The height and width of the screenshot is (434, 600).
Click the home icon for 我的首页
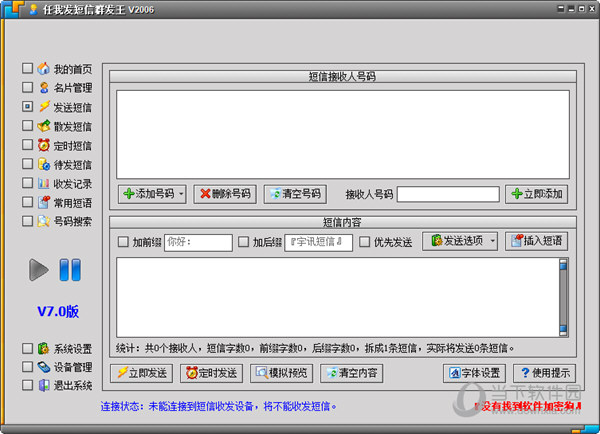click(44, 69)
